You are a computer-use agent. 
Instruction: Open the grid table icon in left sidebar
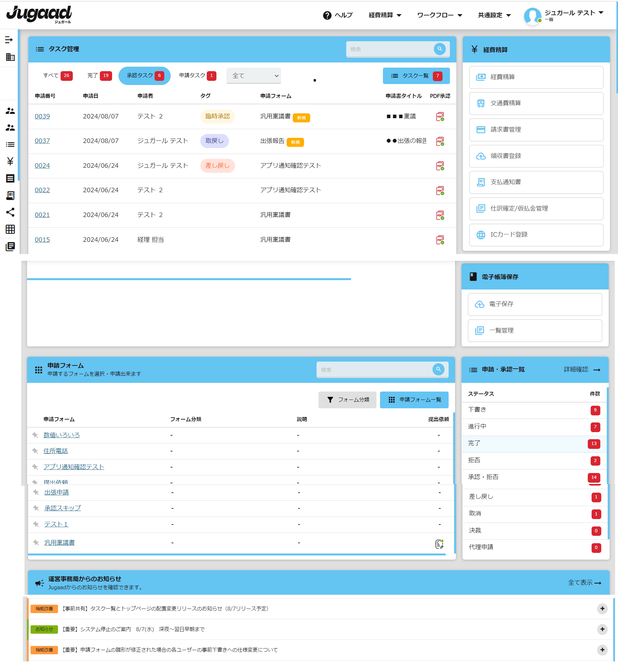[10, 229]
